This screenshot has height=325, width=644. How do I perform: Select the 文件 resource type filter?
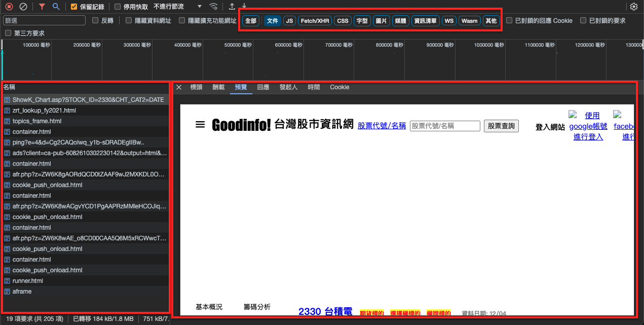[x=273, y=21]
